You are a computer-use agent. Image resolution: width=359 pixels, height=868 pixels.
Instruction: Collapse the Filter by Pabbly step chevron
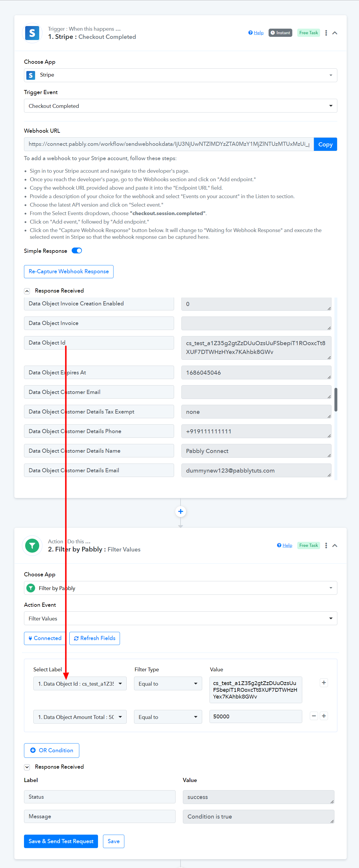(335, 545)
